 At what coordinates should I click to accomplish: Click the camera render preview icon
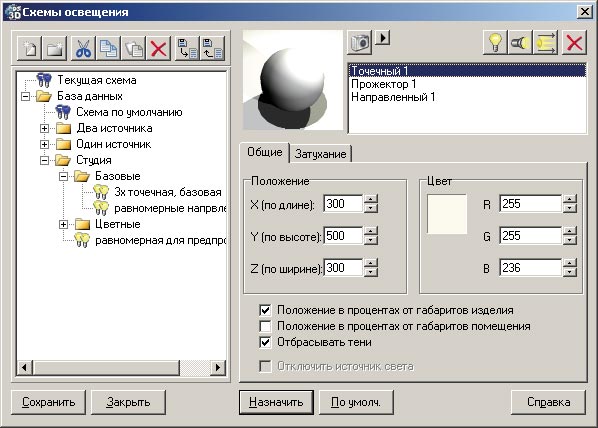[360, 42]
